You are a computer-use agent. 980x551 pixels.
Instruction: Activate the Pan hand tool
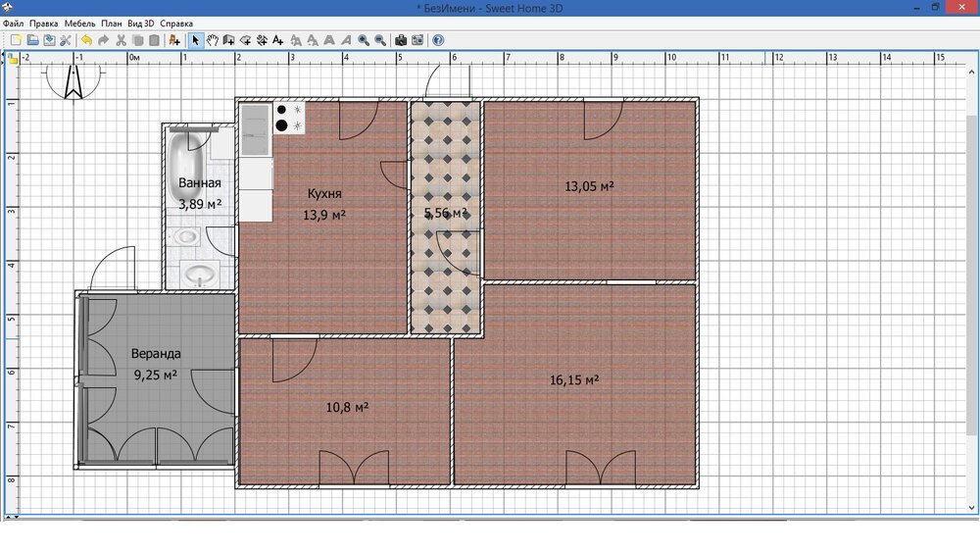[x=213, y=40]
